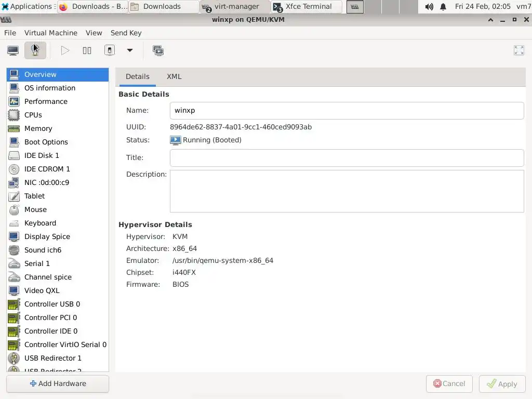
Task: Switch to Downloads file manager taskbar item
Action: 164,6
